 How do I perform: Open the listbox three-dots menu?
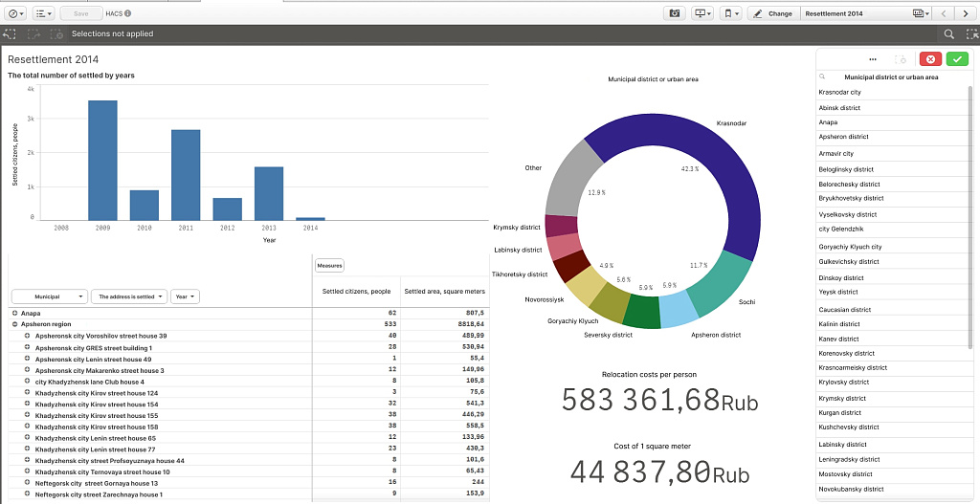point(873,59)
